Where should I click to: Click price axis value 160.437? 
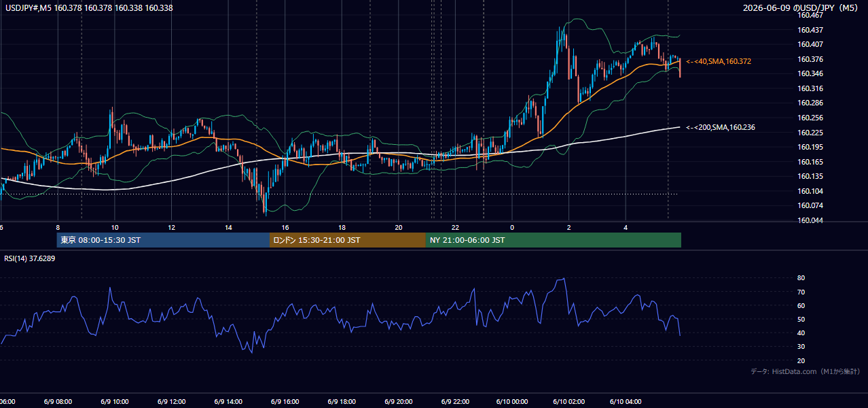(x=810, y=30)
